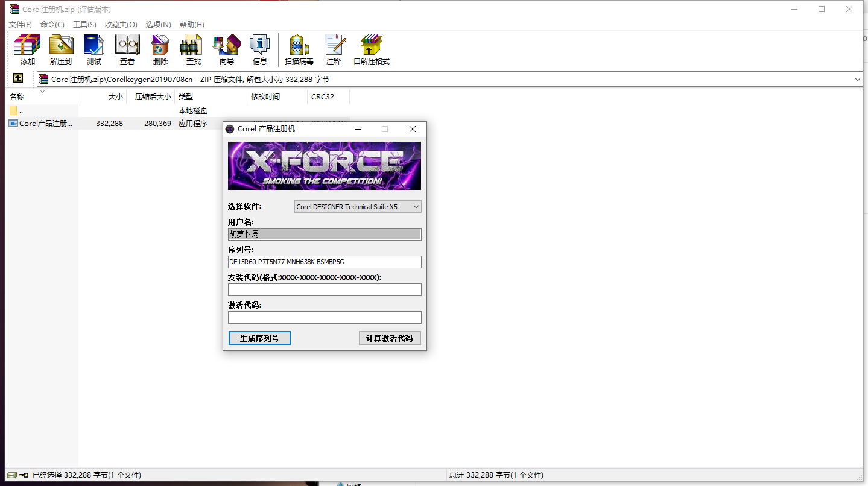Click the X-FORCE banner image
Image resolution: width=868 pixels, height=486 pixels.
click(x=325, y=166)
